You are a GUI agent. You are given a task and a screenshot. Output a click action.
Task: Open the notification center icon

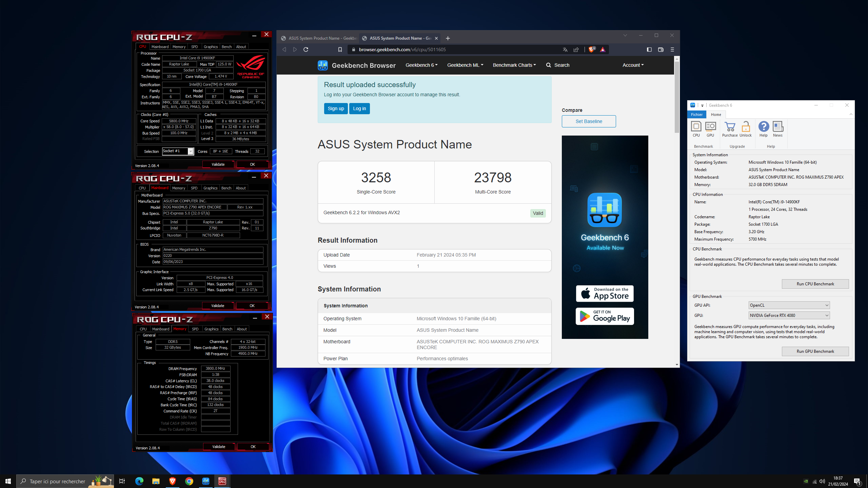tap(857, 481)
